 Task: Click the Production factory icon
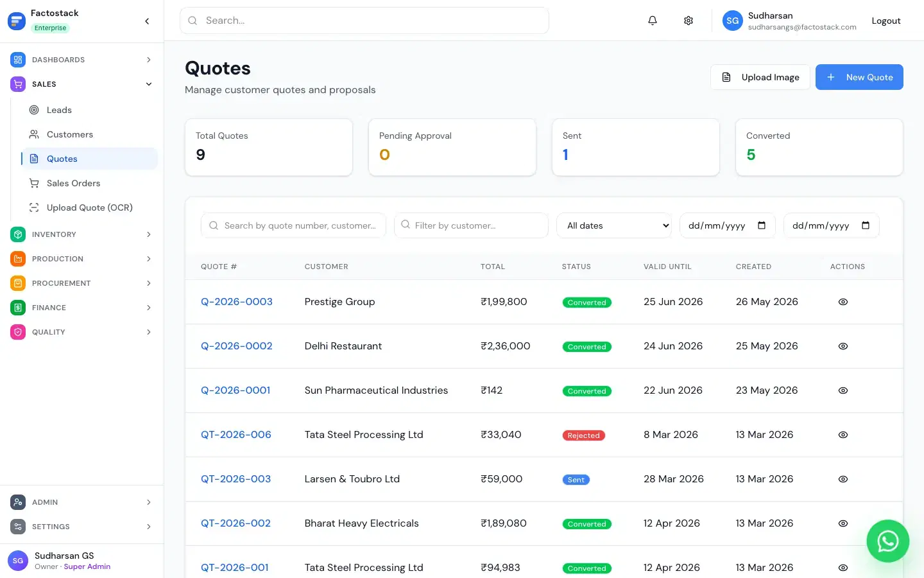click(18, 259)
